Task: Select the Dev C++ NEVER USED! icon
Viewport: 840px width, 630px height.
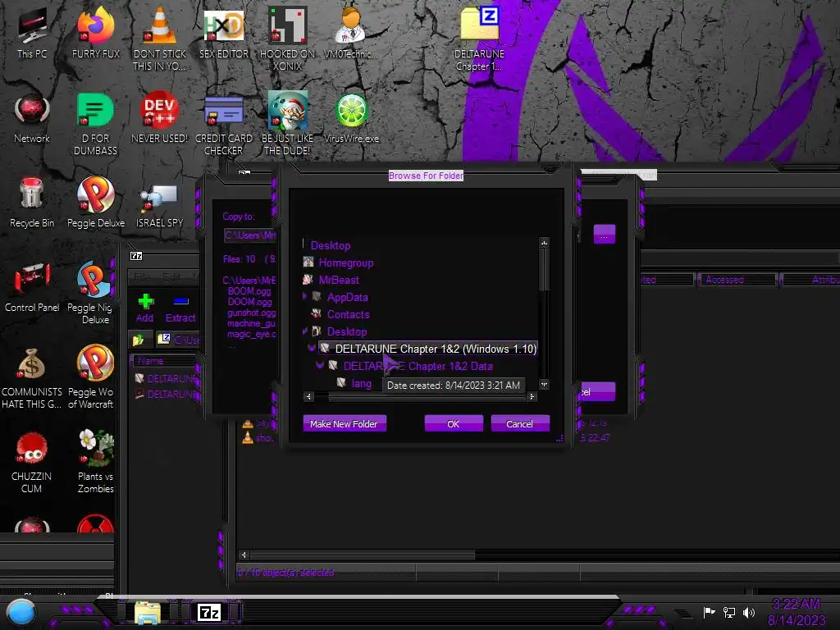Action: [160, 118]
